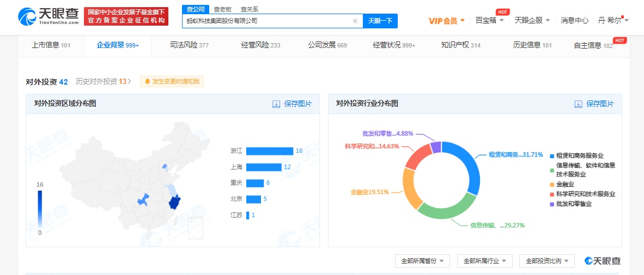The width and height of the screenshot is (644, 275).
Task: Open 公司发展 669 tab
Action: [328, 45]
